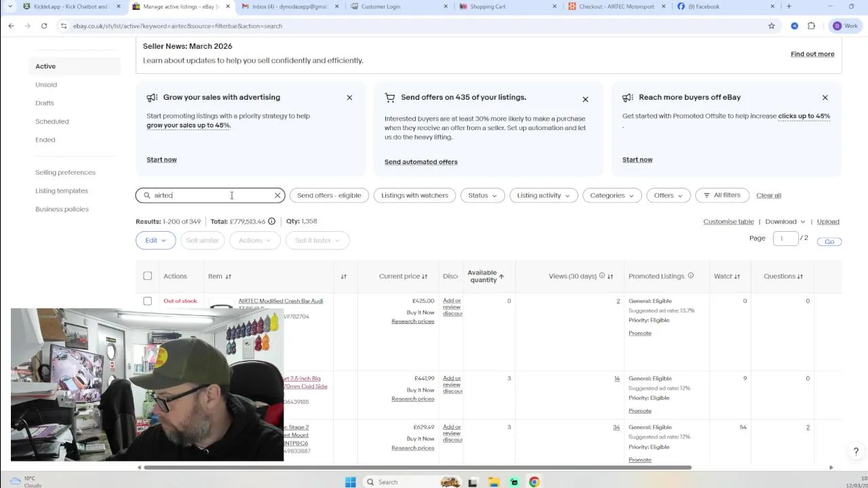
Task: Click the Windows Start button
Action: point(351,482)
